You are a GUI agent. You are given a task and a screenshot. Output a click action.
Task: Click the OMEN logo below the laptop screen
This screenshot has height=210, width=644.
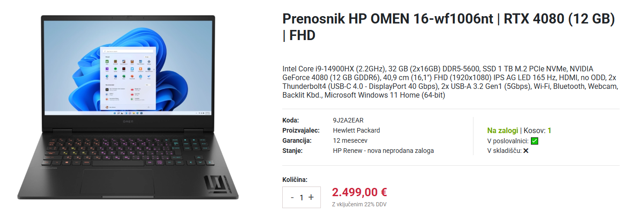(128, 121)
